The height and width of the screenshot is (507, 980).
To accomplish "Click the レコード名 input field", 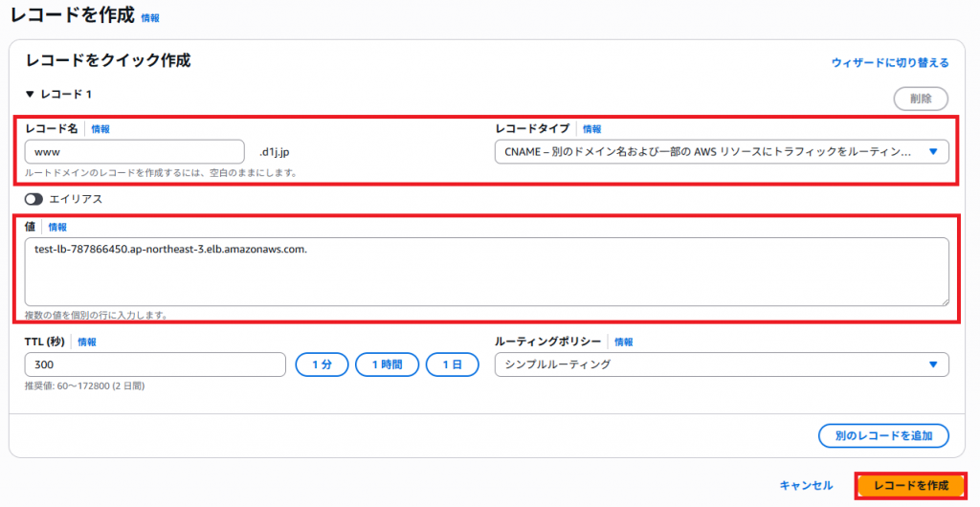I will pos(135,152).
